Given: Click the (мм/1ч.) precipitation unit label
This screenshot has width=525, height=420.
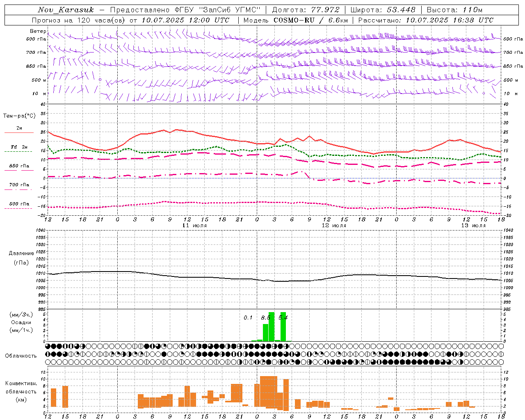Looking at the screenshot, I should [21, 330].
